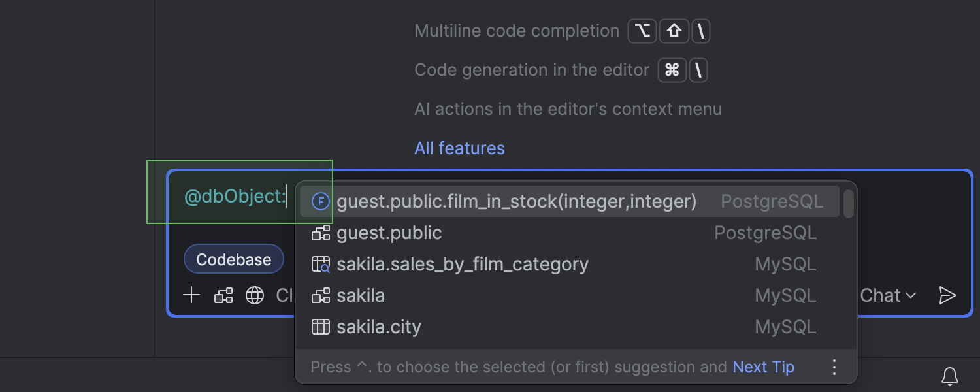Choose guest.public schema suggestion
Screen dimensions: 980x392
point(389,233)
